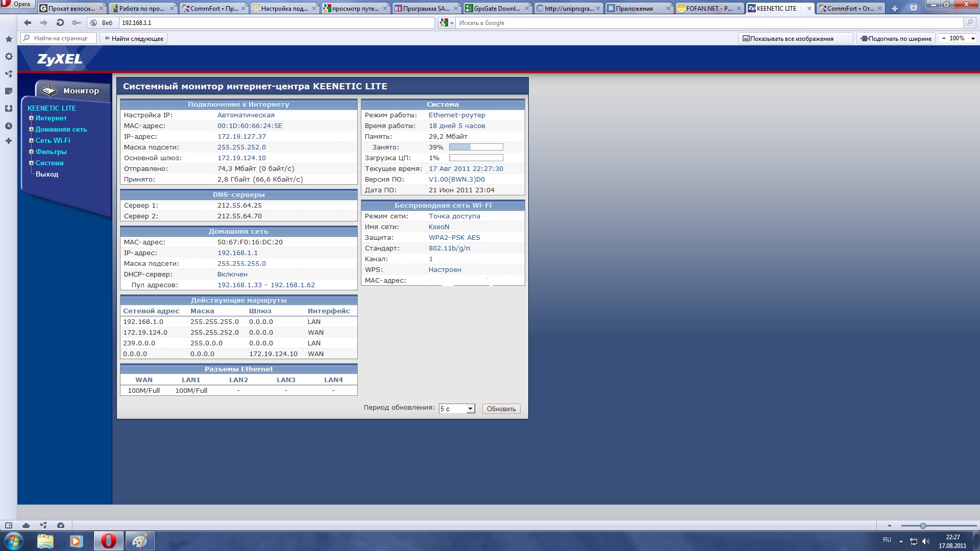Open the history clock panel
Image resolution: width=980 pixels, height=551 pixels.
click(x=9, y=126)
